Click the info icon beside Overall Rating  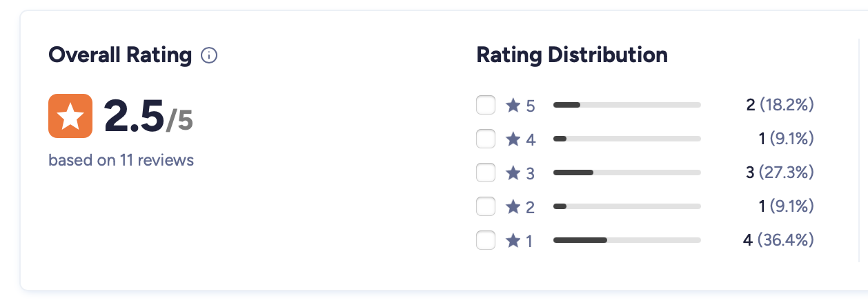point(209,56)
